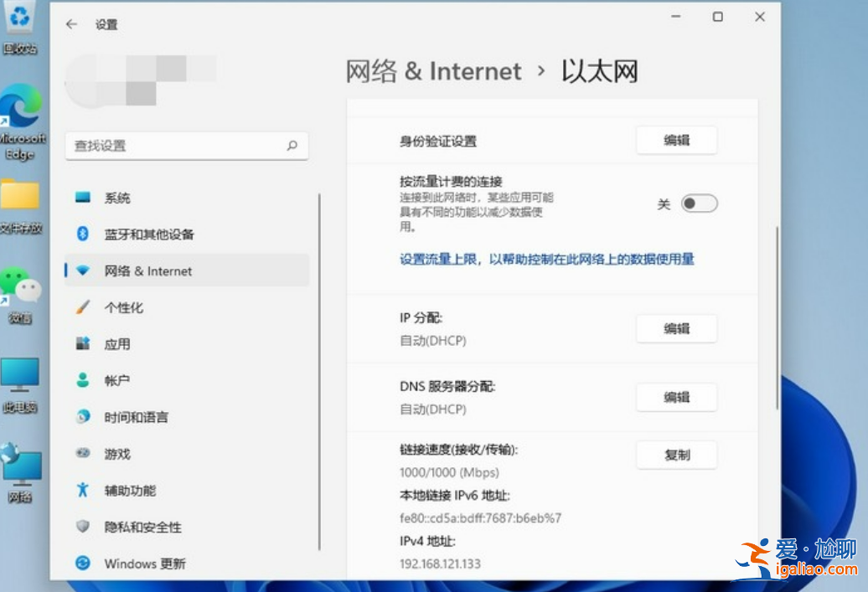This screenshot has height=592, width=868.
Task: Select the 系统 settings icon
Action: point(84,198)
